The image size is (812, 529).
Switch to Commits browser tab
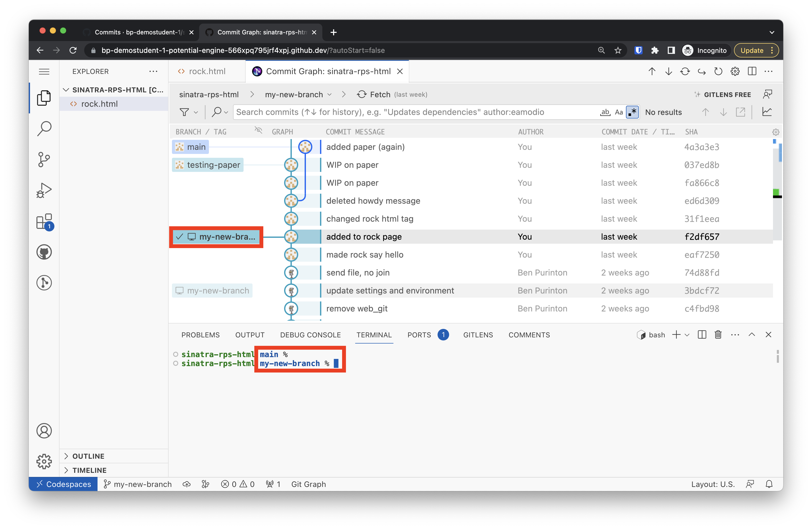tap(139, 32)
